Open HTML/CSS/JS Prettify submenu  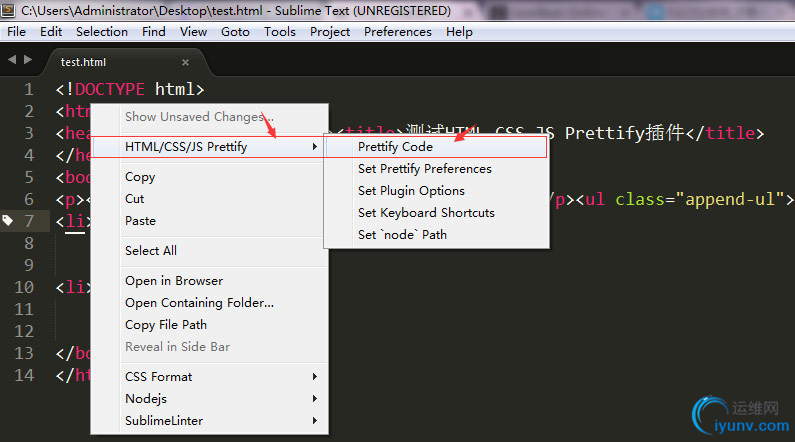pyautogui.click(x=209, y=147)
